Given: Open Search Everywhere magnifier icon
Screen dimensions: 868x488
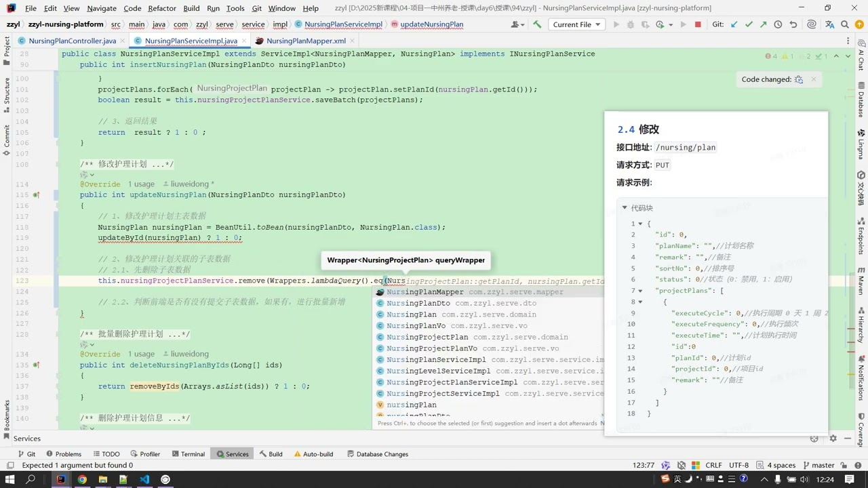Looking at the screenshot, I should pos(845,24).
